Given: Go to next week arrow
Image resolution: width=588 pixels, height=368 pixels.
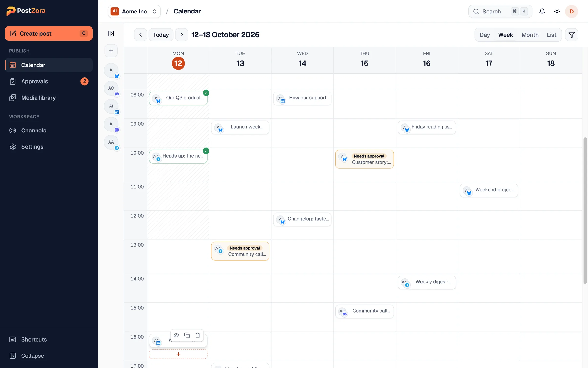Looking at the screenshot, I should click(182, 35).
